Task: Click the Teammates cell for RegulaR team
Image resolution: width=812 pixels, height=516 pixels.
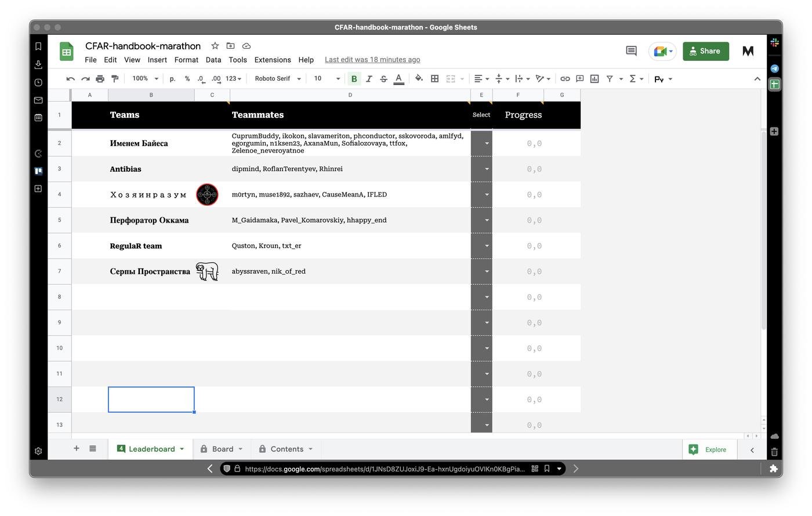Action: [x=350, y=246]
